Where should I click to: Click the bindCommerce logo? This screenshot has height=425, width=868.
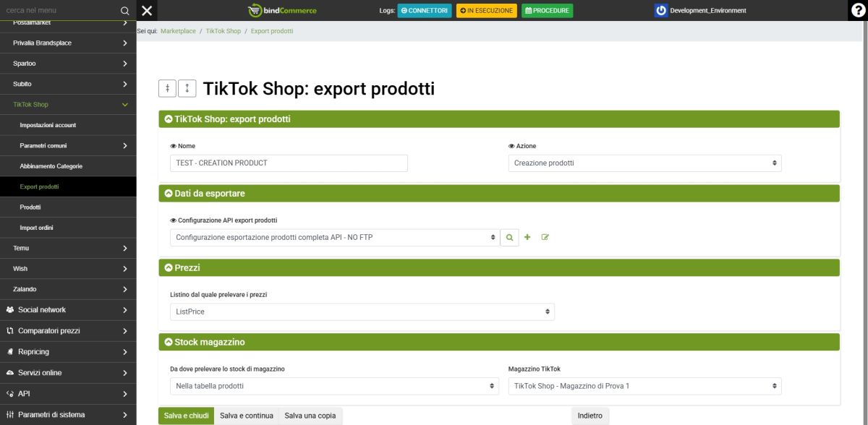click(x=282, y=10)
